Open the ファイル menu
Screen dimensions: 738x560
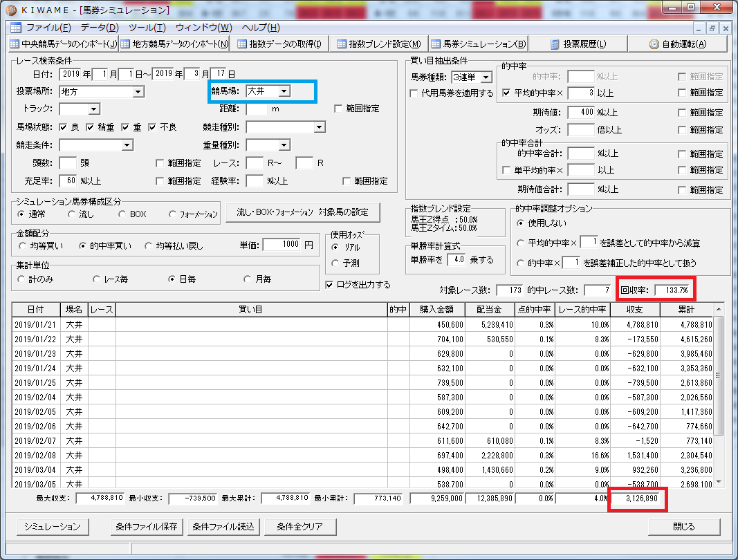coord(48,28)
